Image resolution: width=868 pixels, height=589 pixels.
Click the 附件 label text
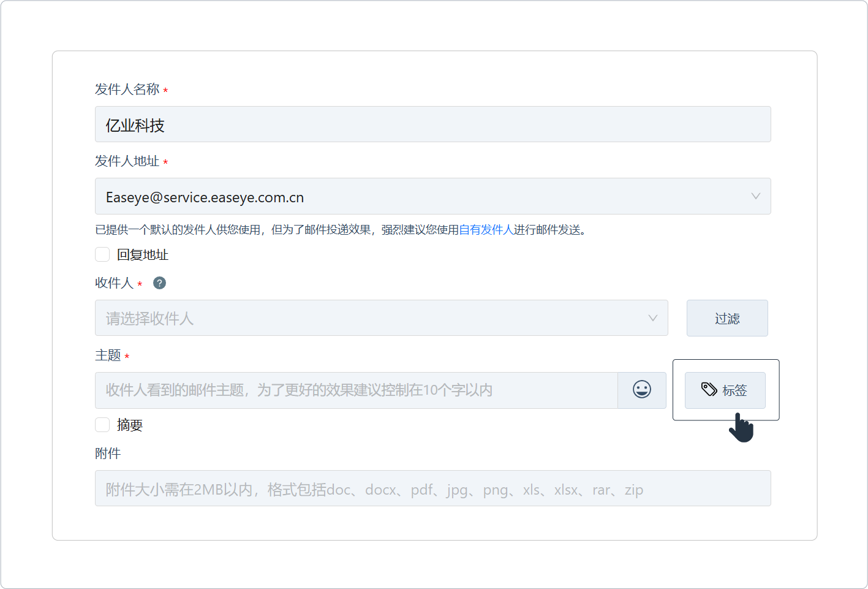[108, 454]
